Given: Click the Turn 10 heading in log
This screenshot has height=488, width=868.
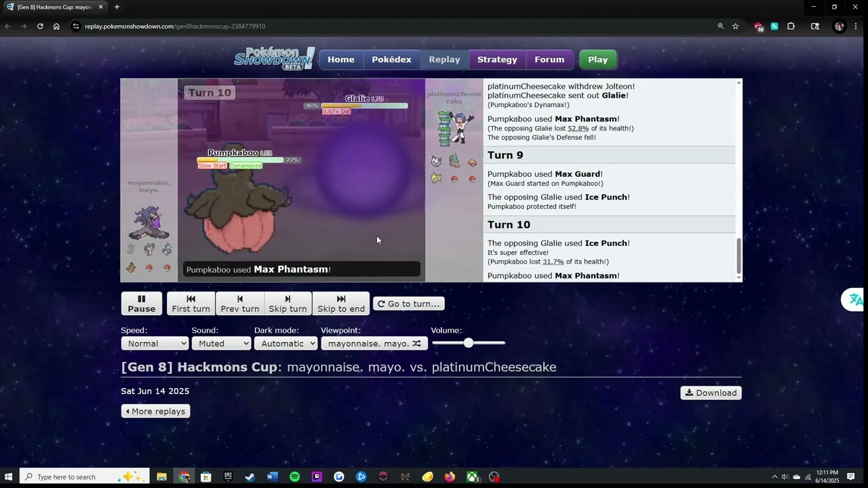Looking at the screenshot, I should coord(509,225).
